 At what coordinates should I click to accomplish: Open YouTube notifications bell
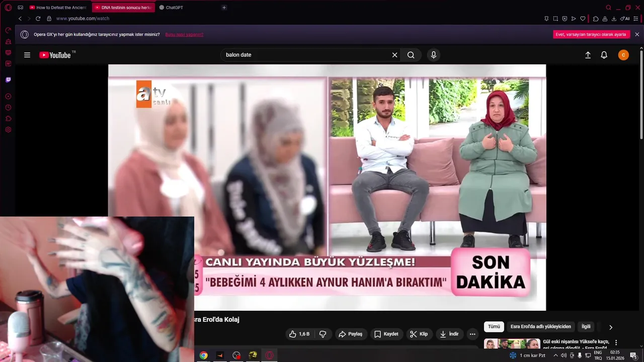click(604, 55)
